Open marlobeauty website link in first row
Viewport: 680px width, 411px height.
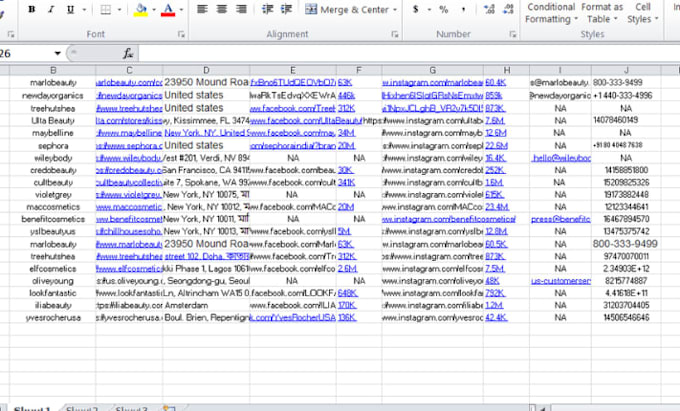click(x=129, y=82)
